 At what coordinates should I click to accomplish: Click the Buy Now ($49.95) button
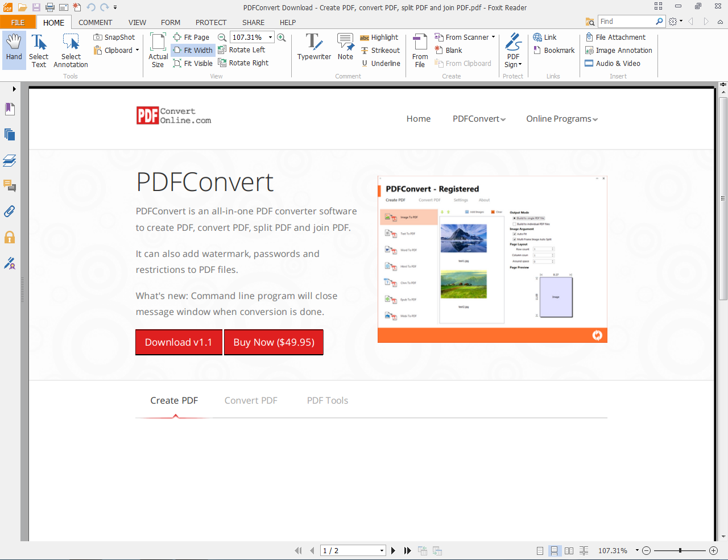(274, 342)
